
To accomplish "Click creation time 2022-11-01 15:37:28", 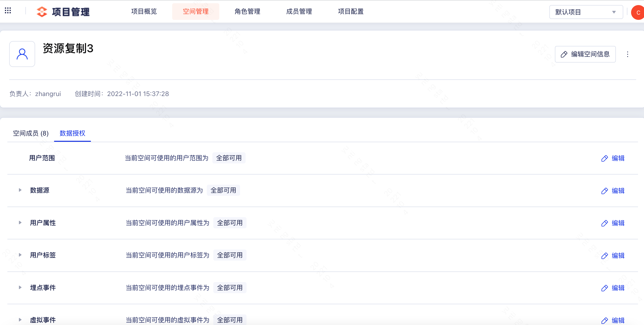I will point(138,94).
